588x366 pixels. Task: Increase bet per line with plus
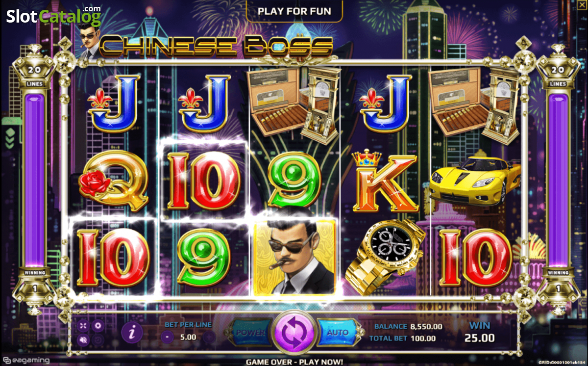(209, 337)
